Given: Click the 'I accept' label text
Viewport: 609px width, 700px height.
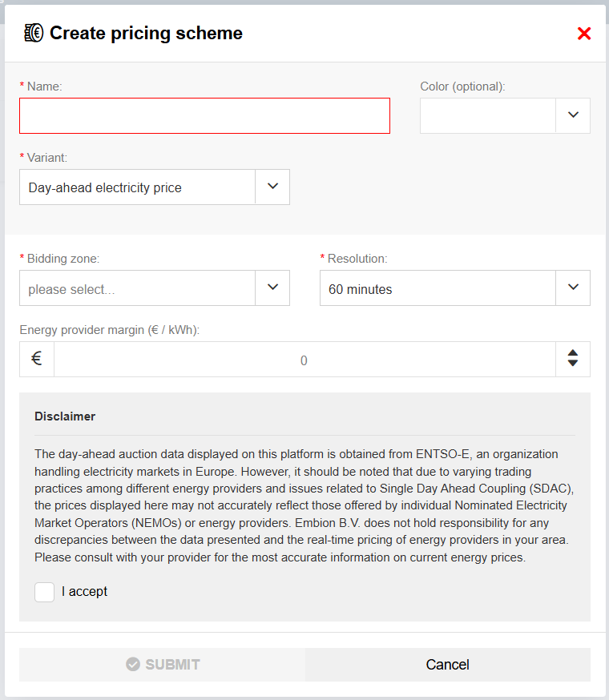Looking at the screenshot, I should 84,592.
